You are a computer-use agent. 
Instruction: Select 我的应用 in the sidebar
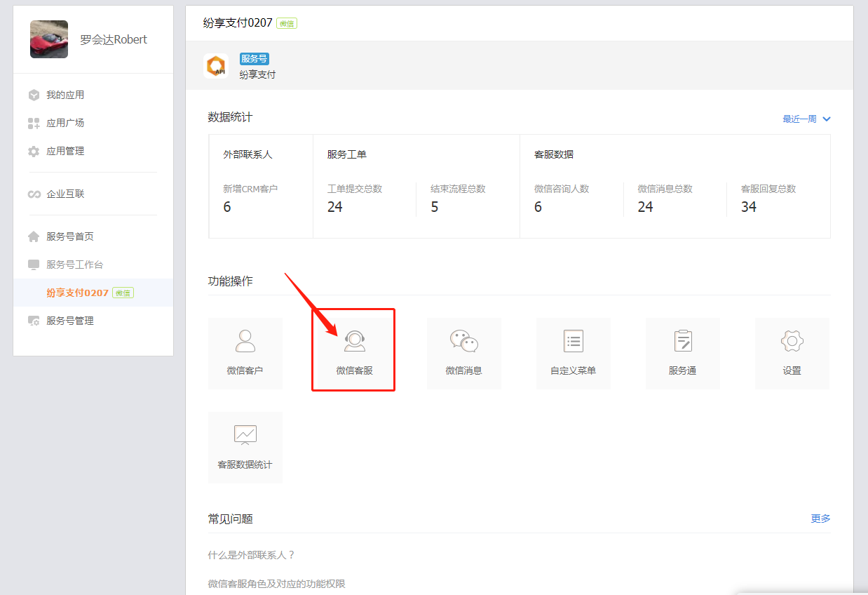pyautogui.click(x=65, y=95)
